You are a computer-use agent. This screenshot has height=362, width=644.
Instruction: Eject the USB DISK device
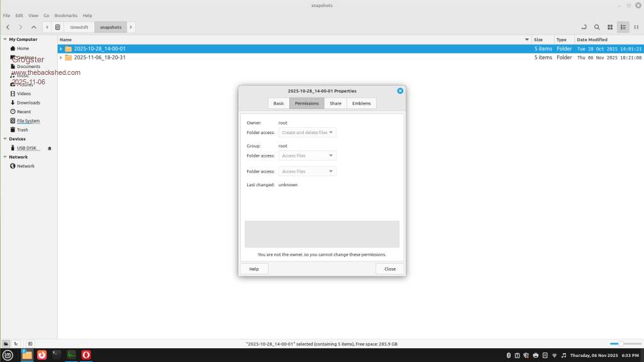(x=50, y=148)
